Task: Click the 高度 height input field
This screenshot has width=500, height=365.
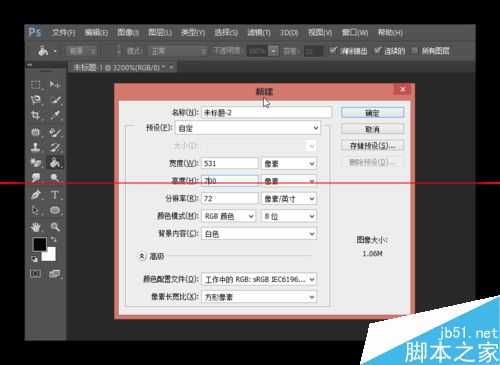Action: [230, 181]
